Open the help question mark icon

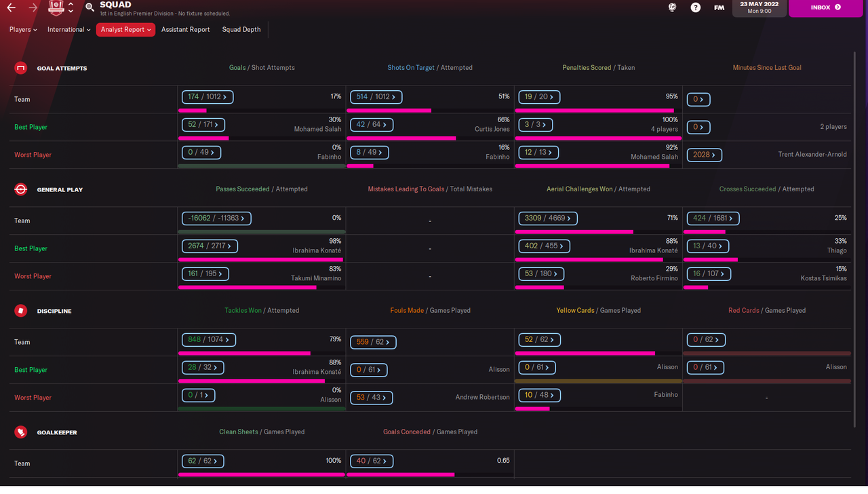click(x=696, y=7)
